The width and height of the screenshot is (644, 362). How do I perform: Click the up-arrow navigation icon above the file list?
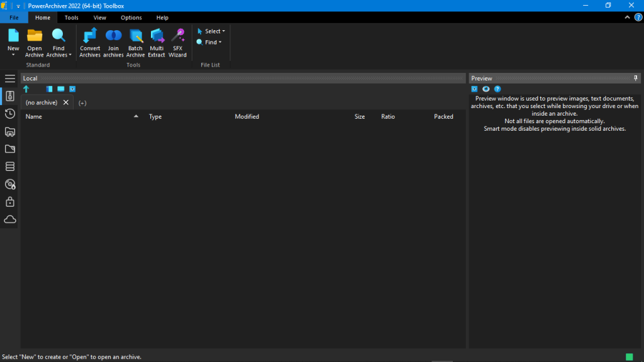[26, 89]
